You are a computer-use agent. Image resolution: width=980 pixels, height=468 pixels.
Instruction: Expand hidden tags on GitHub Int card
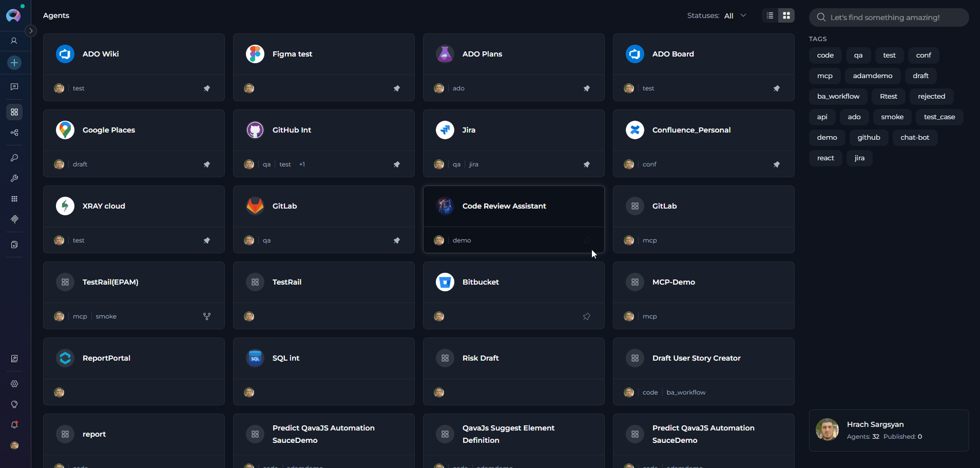(x=302, y=164)
